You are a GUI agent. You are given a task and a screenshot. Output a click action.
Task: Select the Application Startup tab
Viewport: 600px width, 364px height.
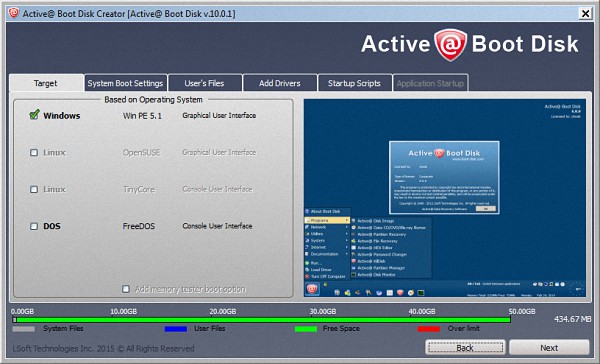(430, 83)
